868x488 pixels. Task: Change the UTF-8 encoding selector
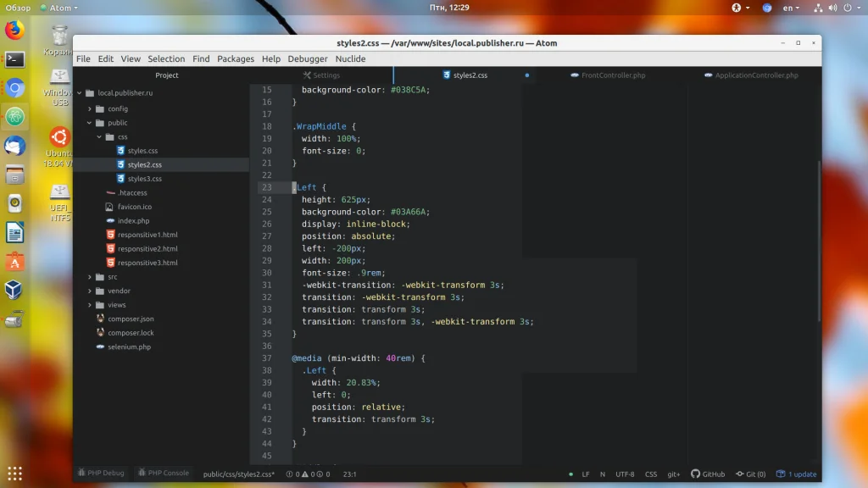pos(625,474)
